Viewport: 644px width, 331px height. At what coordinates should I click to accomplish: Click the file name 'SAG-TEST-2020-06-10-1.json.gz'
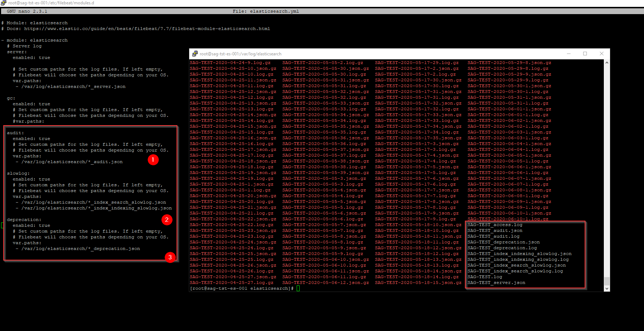[x=509, y=213]
